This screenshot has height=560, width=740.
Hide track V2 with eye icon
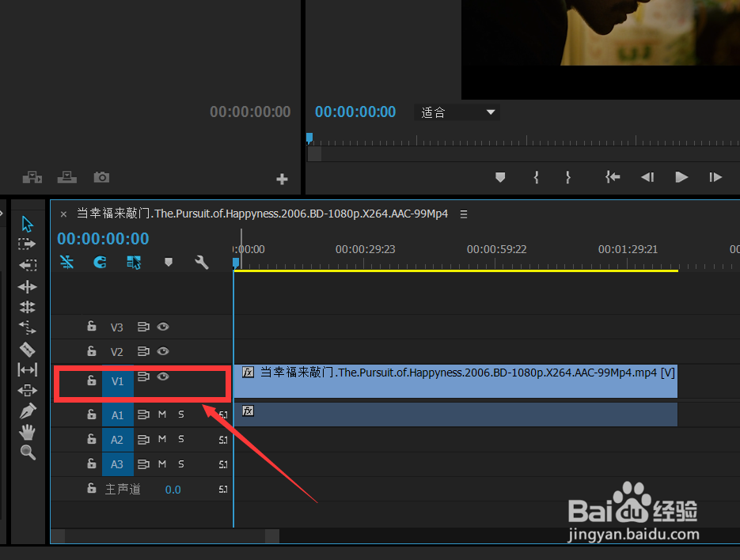tap(163, 351)
